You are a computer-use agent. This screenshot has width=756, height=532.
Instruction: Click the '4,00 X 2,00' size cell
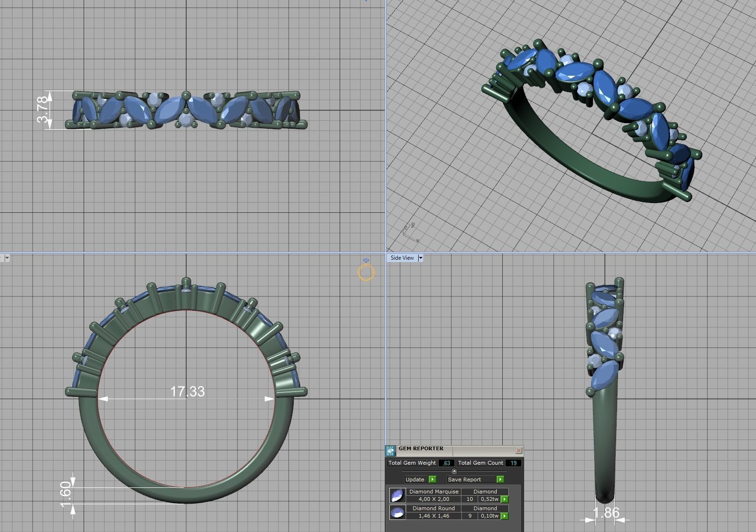tap(434, 499)
